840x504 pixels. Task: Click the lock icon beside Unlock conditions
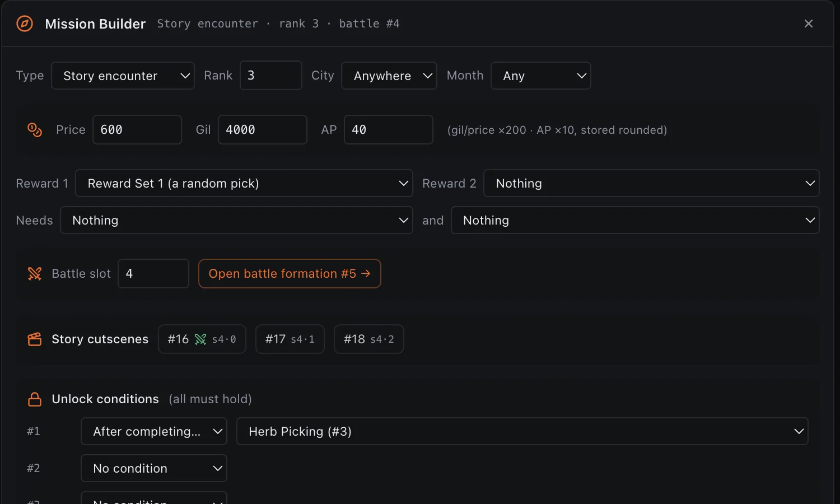(x=35, y=399)
